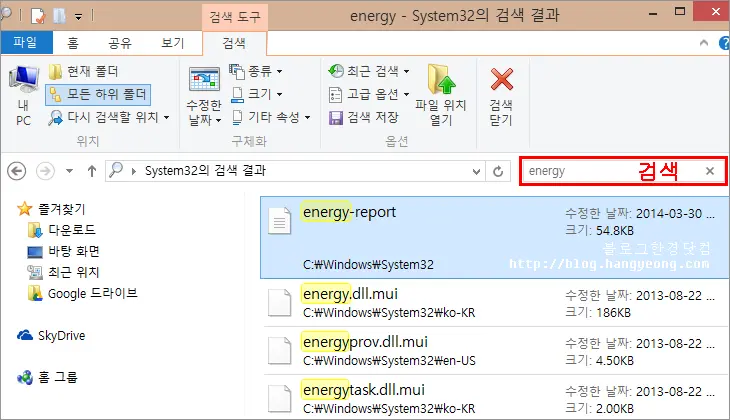730x420 pixels.
Task: Expand the address bar history dropdown
Action: coord(476,171)
